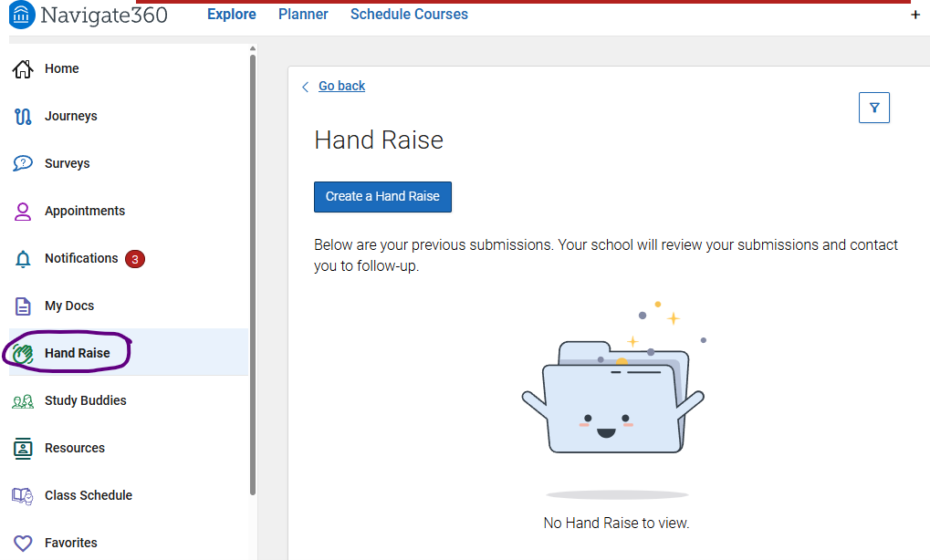The width and height of the screenshot is (930, 560).
Task: Open the Schedule Courses menu item
Action: point(408,14)
